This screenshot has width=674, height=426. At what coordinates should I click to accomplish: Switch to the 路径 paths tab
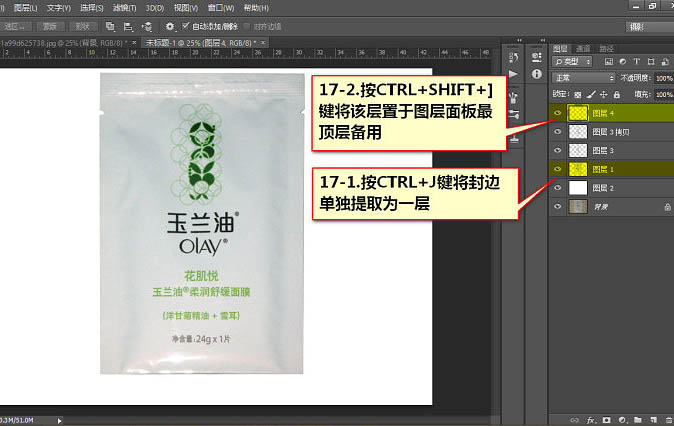(606, 49)
